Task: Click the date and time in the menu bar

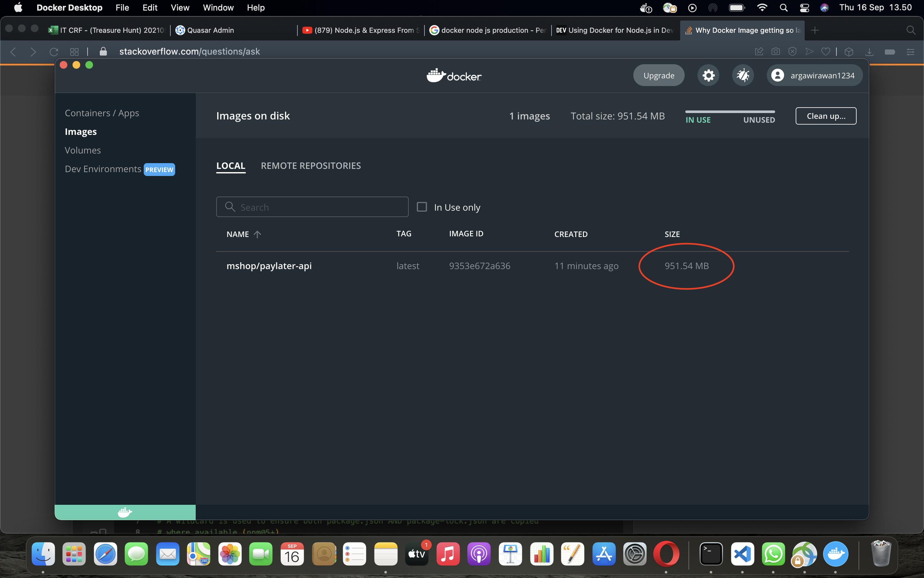Action: (876, 8)
